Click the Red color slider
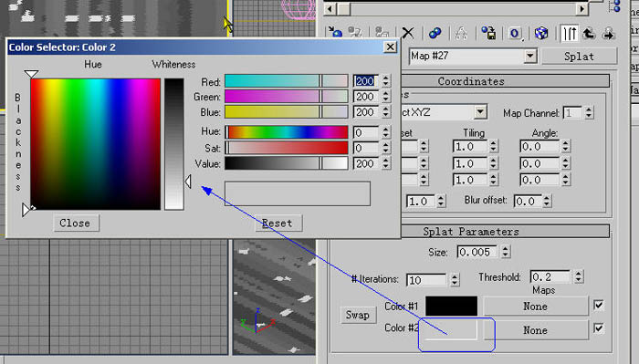The width and height of the screenshot is (639, 364). tap(287, 80)
